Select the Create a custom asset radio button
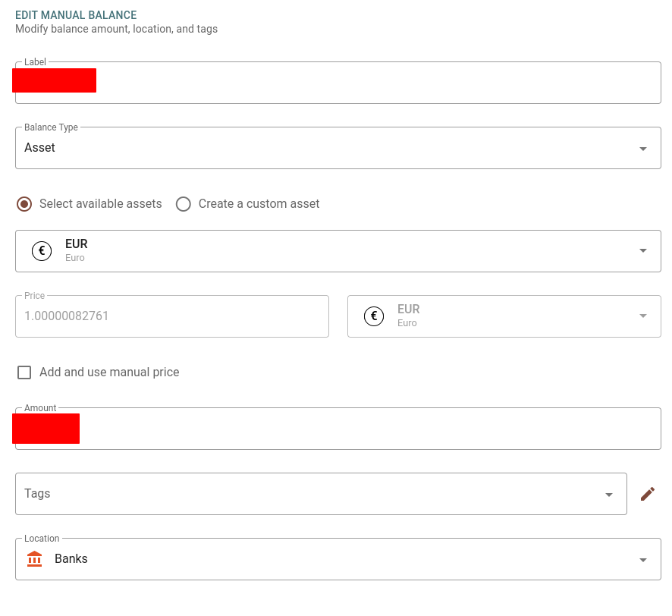The height and width of the screenshot is (616, 672). (183, 204)
